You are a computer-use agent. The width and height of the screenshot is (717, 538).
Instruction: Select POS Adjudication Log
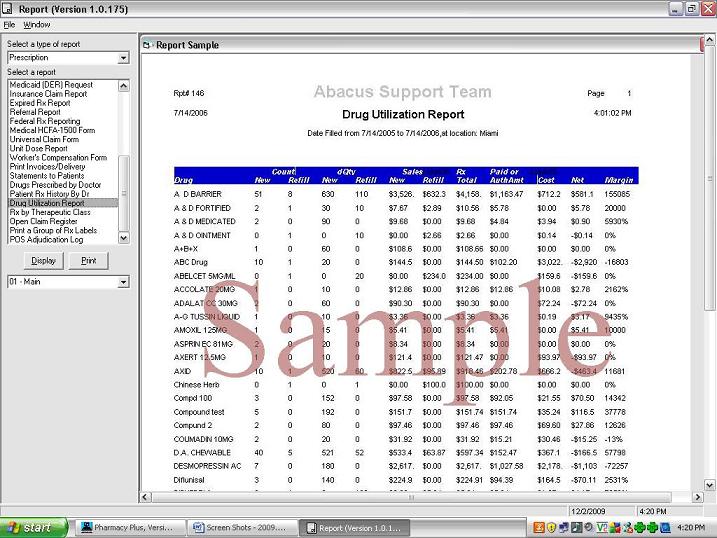[46, 240]
